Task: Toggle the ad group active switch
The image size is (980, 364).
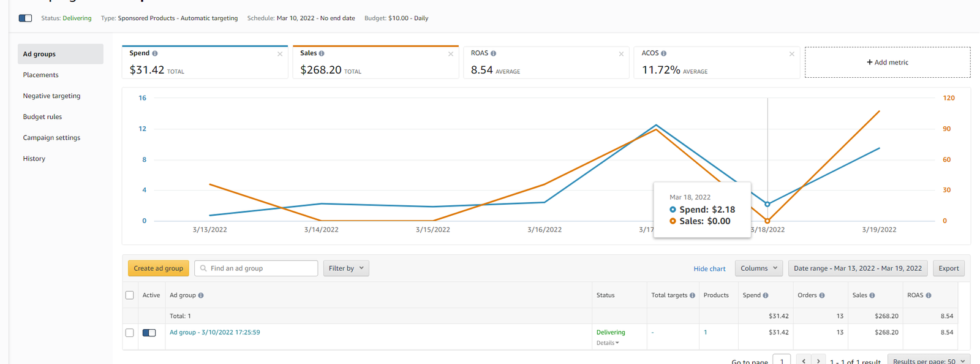Action: pyautogui.click(x=149, y=333)
